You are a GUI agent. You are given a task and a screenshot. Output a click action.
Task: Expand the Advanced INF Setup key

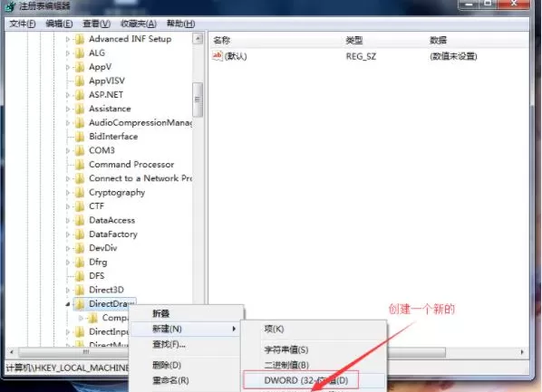pyautogui.click(x=68, y=39)
